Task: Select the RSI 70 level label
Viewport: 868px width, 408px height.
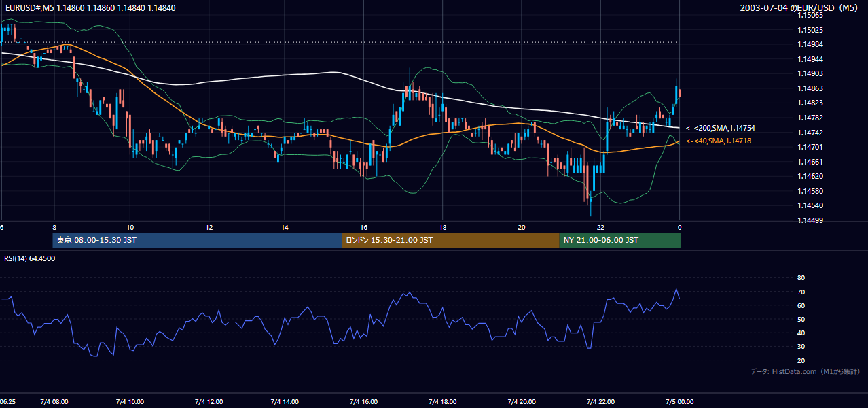Action: (801, 292)
